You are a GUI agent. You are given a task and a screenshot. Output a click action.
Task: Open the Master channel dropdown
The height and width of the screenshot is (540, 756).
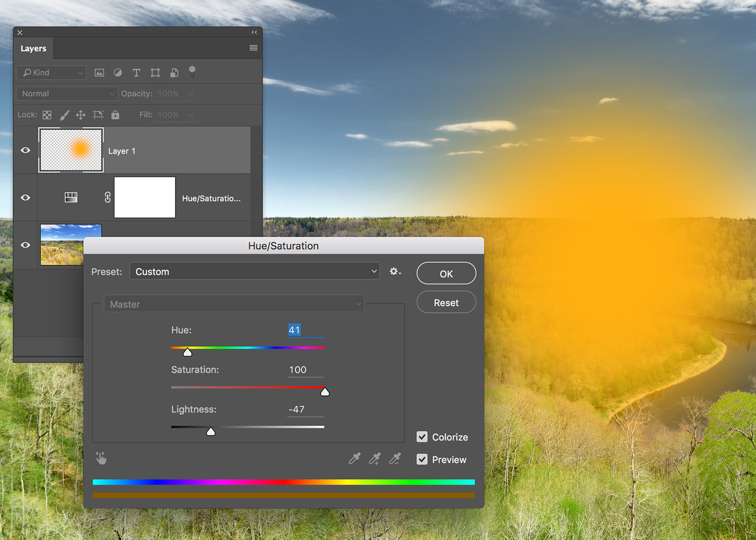point(234,304)
